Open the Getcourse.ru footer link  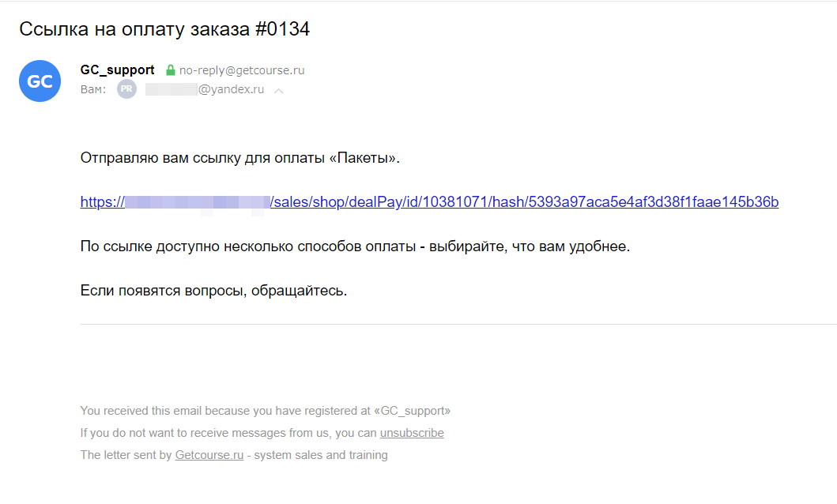click(x=209, y=455)
